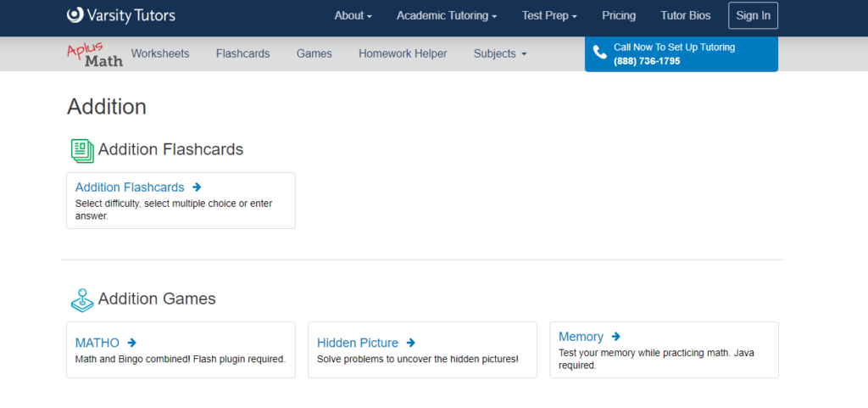868x408 pixels.
Task: Open the Subjects dropdown menu
Action: tap(500, 53)
